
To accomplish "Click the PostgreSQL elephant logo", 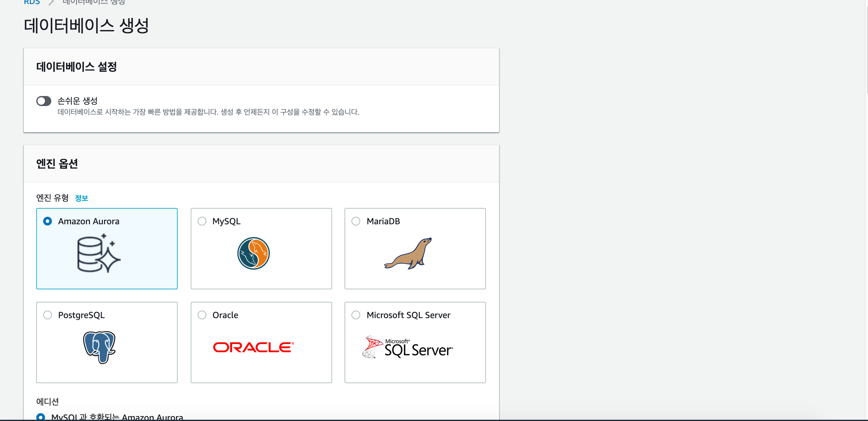I will point(99,347).
